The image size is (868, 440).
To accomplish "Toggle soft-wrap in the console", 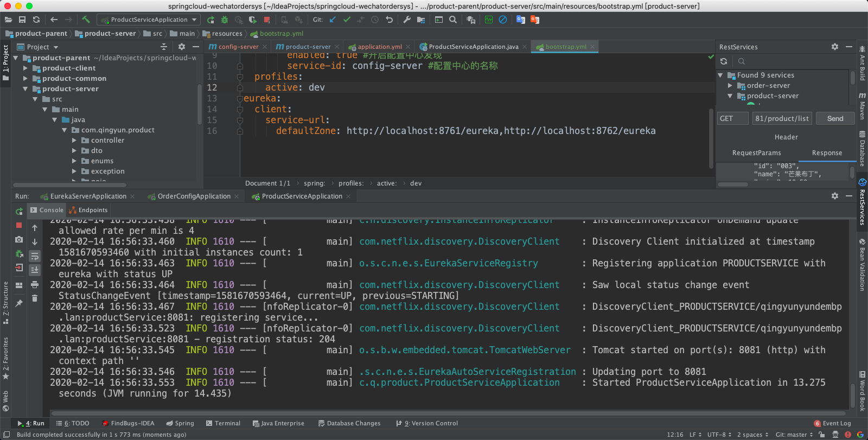I will coord(35,256).
